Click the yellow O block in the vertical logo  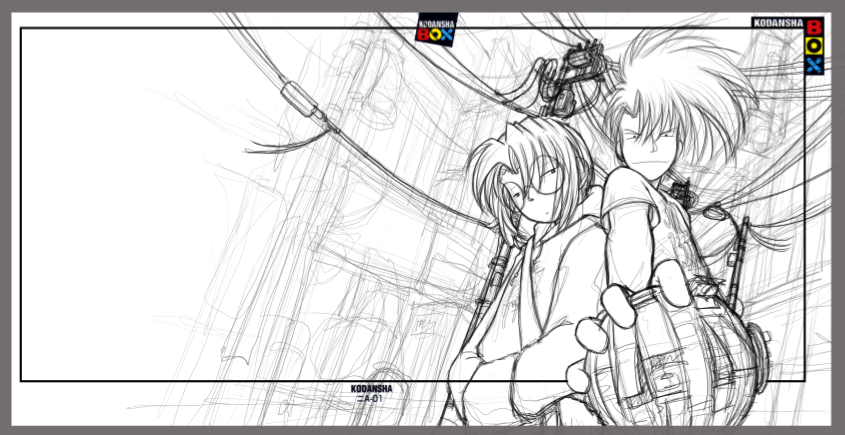click(x=814, y=47)
